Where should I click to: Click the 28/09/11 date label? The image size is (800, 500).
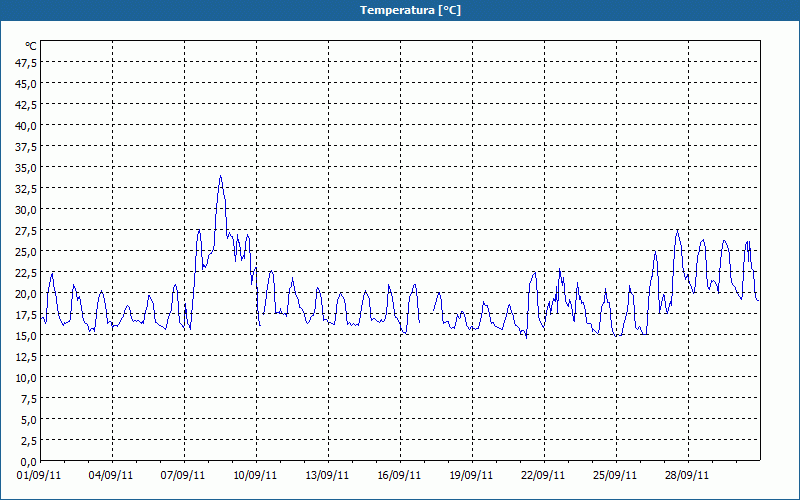point(687,476)
